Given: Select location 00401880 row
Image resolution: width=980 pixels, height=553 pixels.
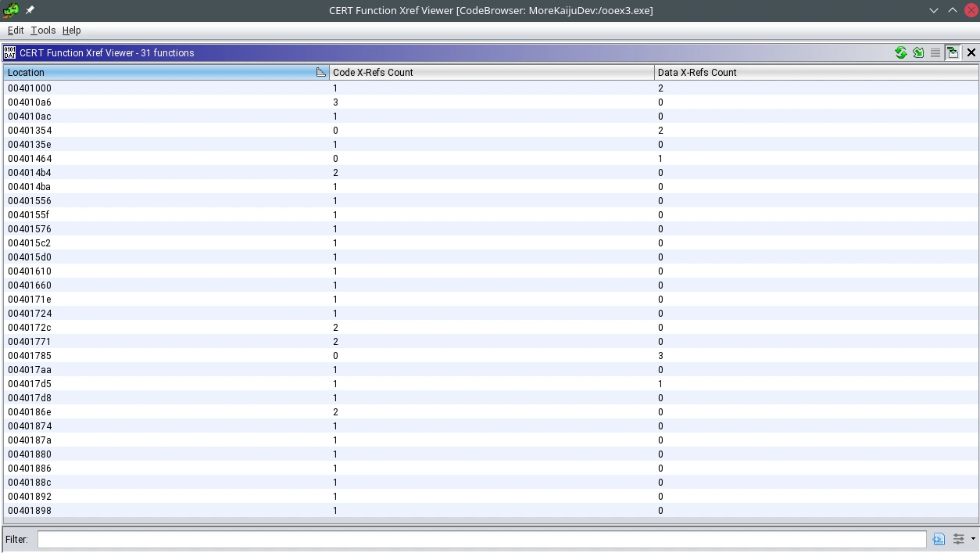Looking at the screenshot, I should 490,454.
